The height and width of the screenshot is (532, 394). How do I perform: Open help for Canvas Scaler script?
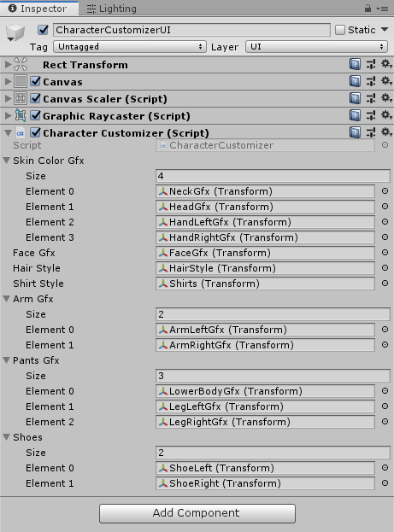pos(355,98)
